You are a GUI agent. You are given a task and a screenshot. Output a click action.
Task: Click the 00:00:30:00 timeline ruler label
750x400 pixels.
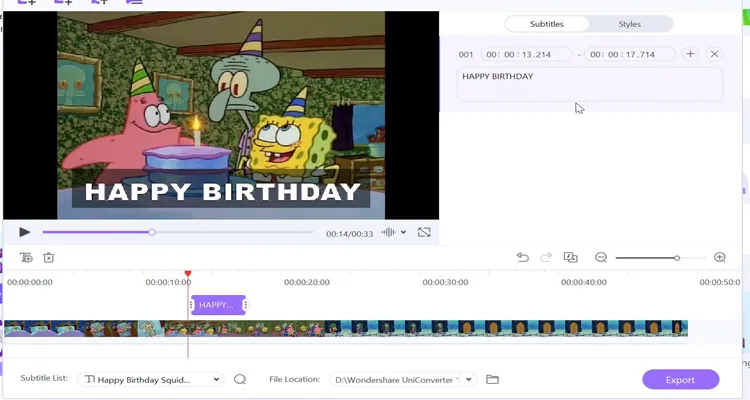point(445,282)
